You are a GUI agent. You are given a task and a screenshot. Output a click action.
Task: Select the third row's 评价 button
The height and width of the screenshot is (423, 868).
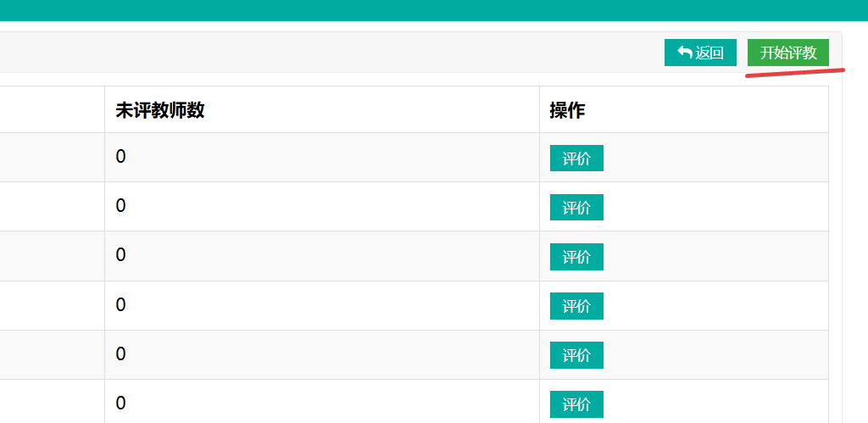[576, 257]
